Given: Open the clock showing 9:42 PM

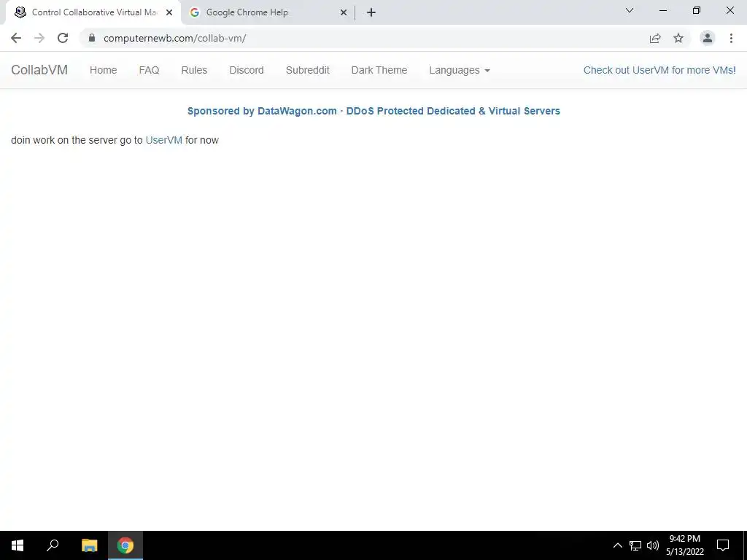Looking at the screenshot, I should pyautogui.click(x=684, y=545).
